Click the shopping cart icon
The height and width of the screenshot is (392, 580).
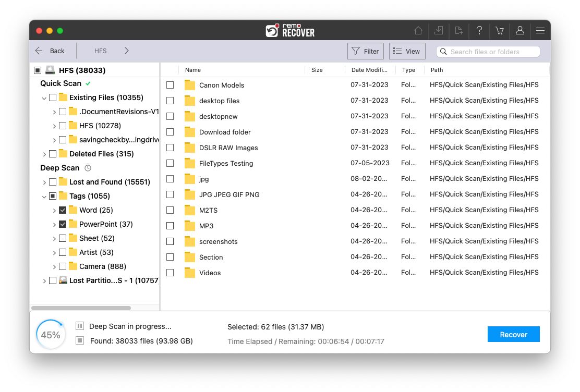tap(499, 31)
